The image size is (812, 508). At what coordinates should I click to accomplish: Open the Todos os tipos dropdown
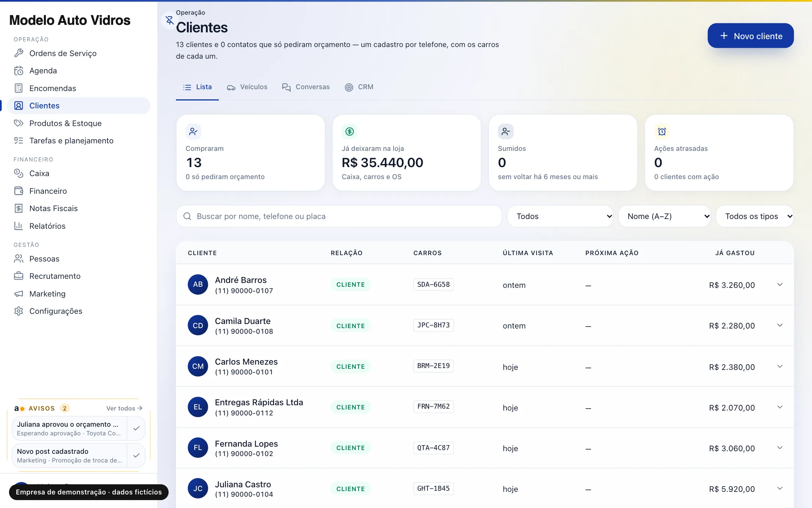click(755, 216)
